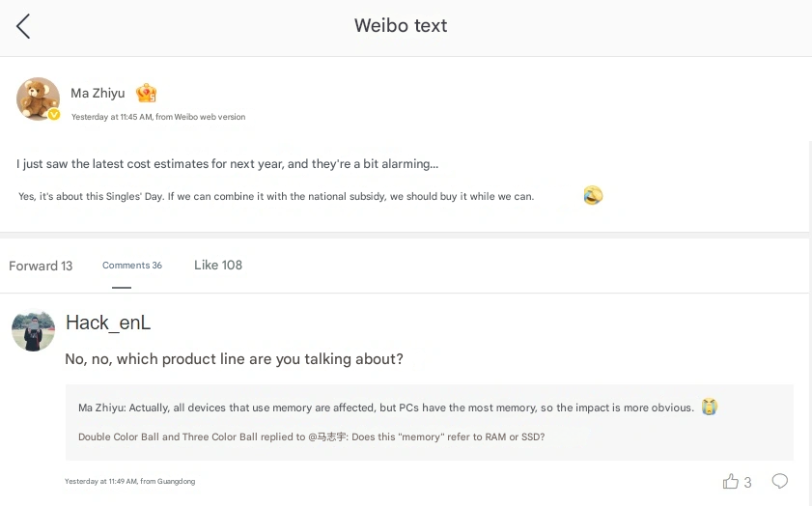Viewport: 812px width, 506px height.
Task: Click Ma Zhiyu's name in the reply
Action: tap(101, 408)
